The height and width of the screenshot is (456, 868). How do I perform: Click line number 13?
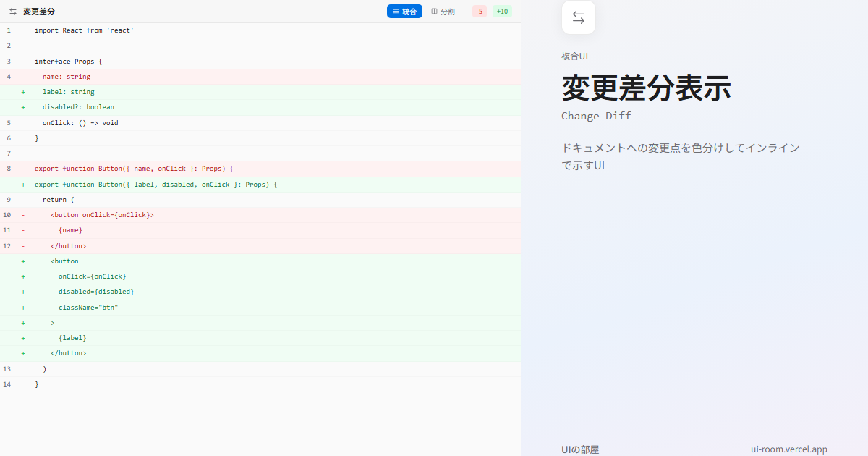[7, 369]
